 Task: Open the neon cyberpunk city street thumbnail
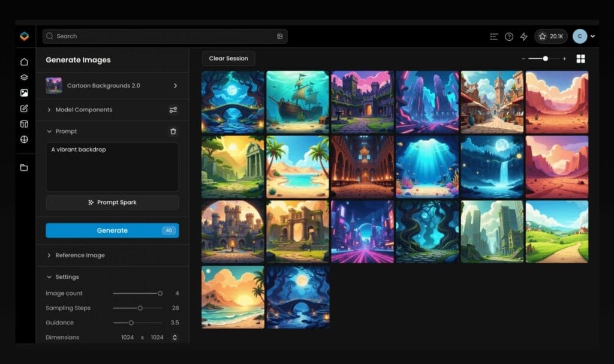tap(363, 232)
